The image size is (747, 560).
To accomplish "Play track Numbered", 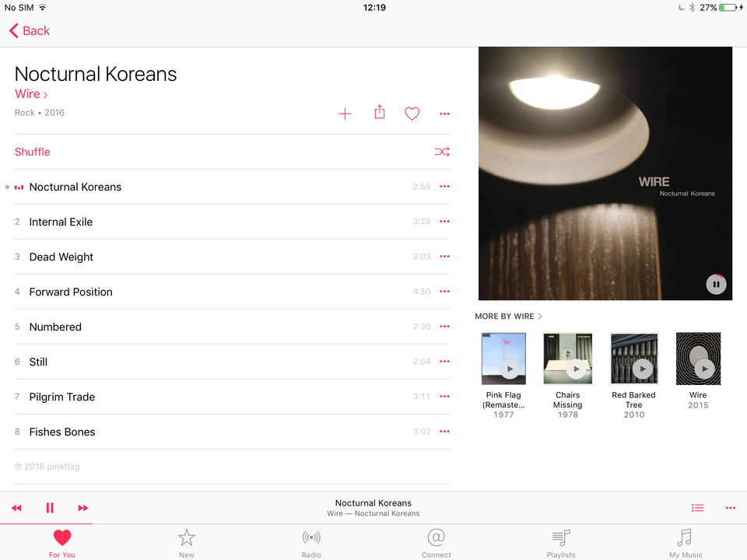I will pos(232,327).
